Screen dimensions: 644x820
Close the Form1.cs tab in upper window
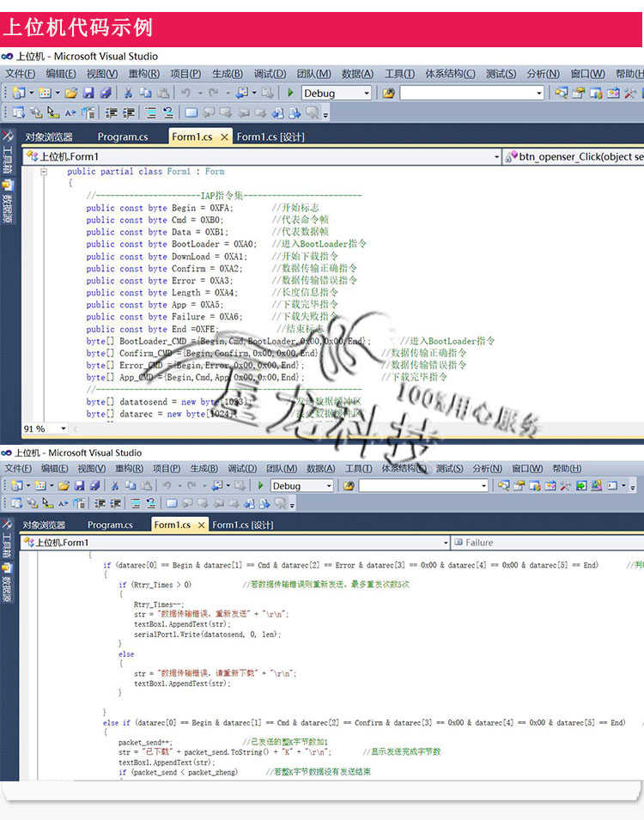point(224,137)
